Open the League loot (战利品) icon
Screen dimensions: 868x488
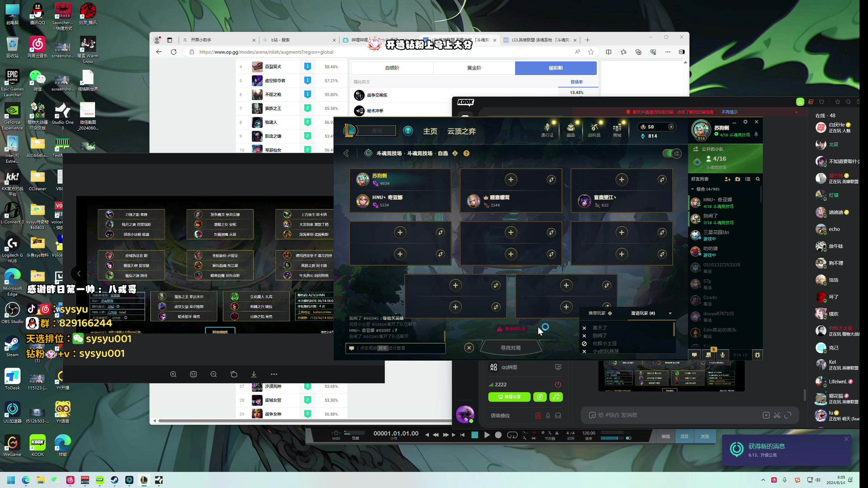click(594, 130)
